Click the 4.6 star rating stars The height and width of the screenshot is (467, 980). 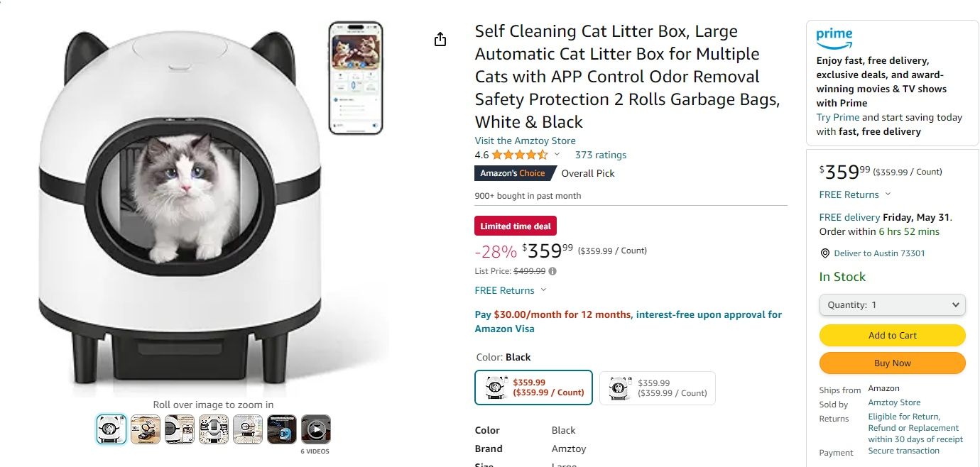518,154
